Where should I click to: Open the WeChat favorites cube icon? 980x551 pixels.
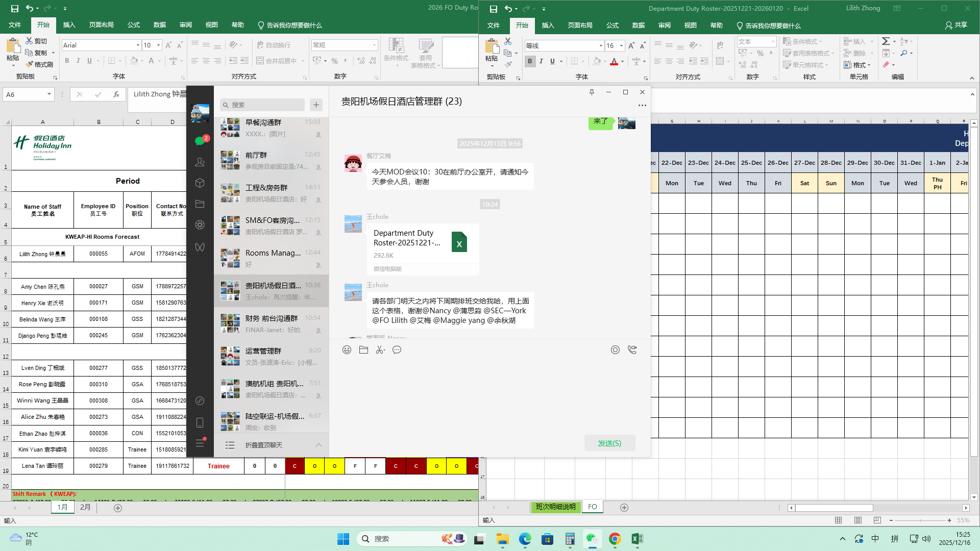coord(200,183)
